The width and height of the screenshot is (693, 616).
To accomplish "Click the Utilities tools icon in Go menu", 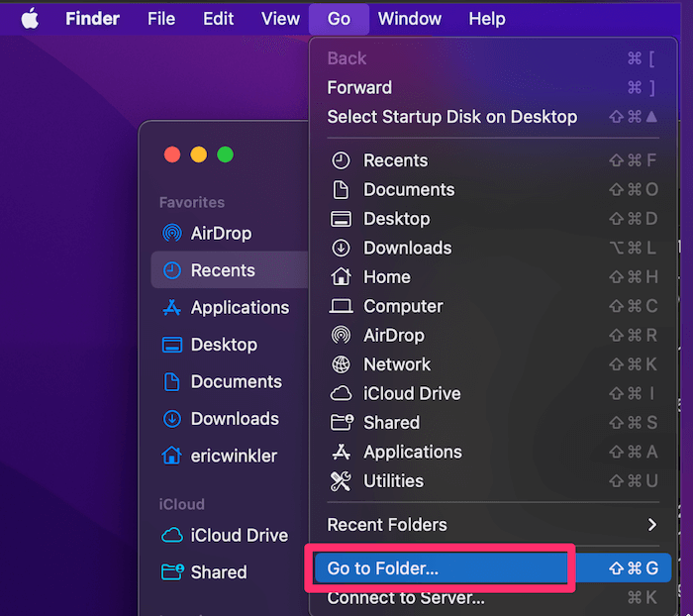I will click(x=341, y=481).
